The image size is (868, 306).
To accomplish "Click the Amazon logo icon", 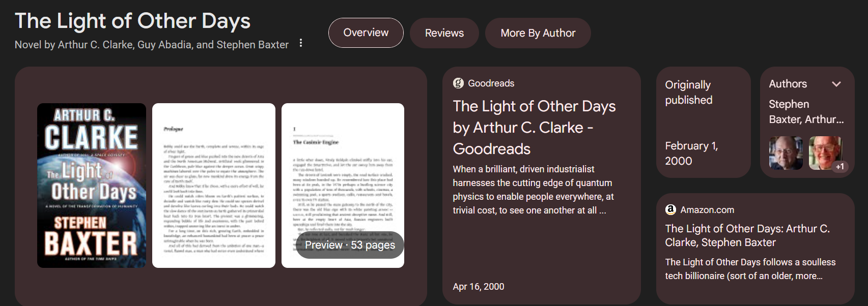I will pyautogui.click(x=670, y=209).
